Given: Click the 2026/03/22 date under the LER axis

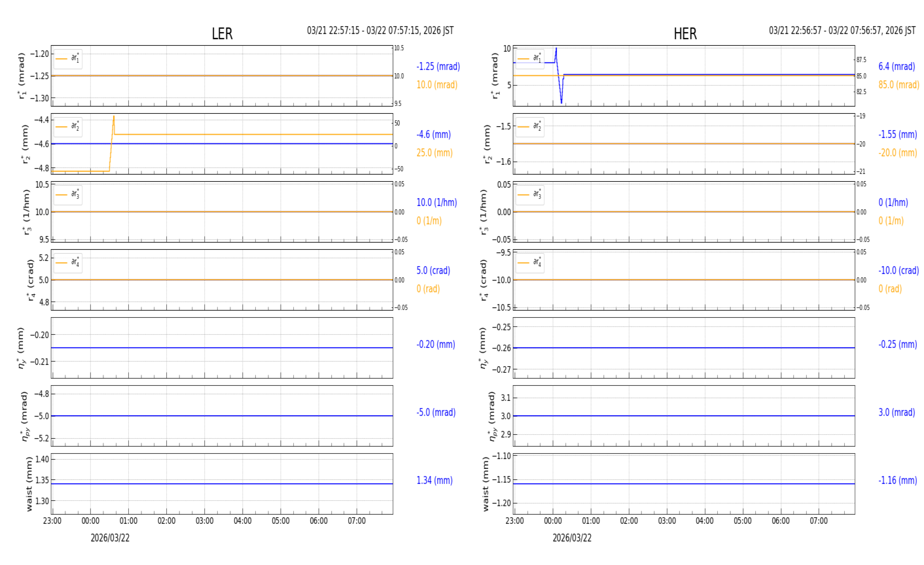Looking at the screenshot, I should coord(110,538).
